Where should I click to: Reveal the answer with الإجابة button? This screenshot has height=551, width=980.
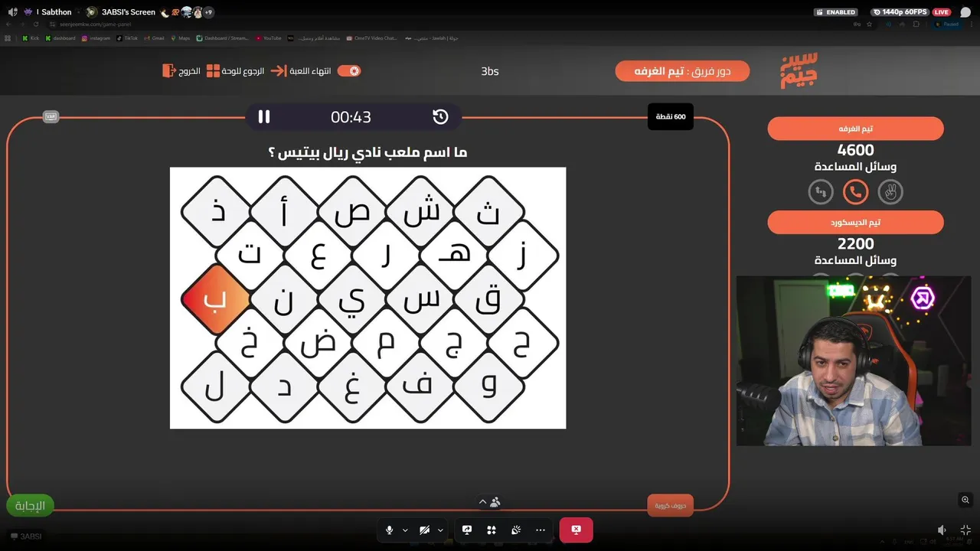(31, 505)
